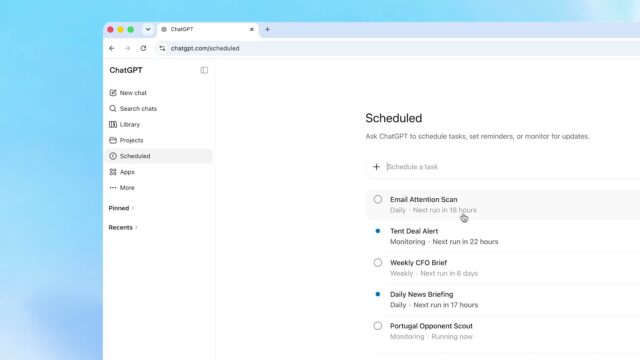
Task: Click the browser forward arrow
Action: click(127, 48)
